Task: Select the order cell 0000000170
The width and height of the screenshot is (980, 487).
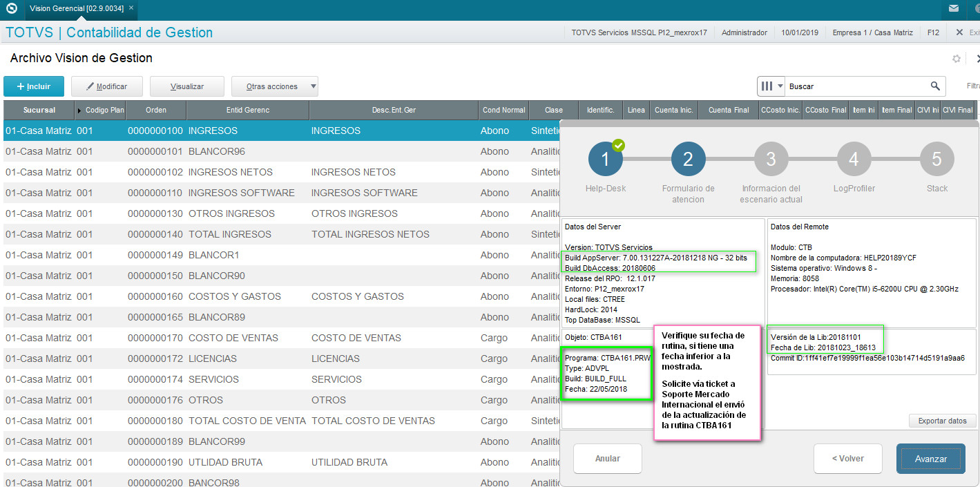Action: coord(156,338)
